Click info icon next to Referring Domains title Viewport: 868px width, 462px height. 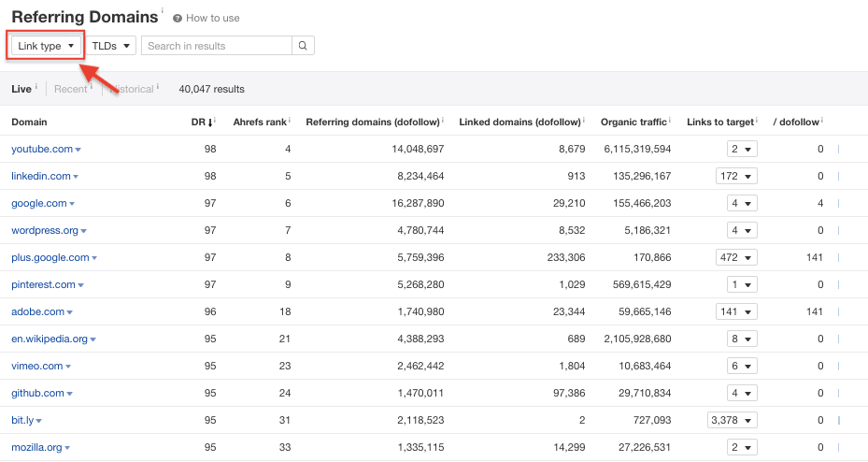[x=162, y=12]
